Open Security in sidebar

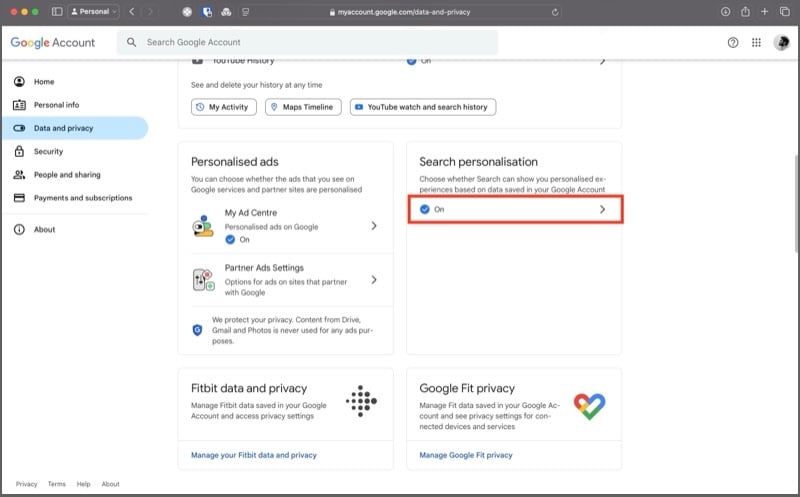click(x=75, y=152)
